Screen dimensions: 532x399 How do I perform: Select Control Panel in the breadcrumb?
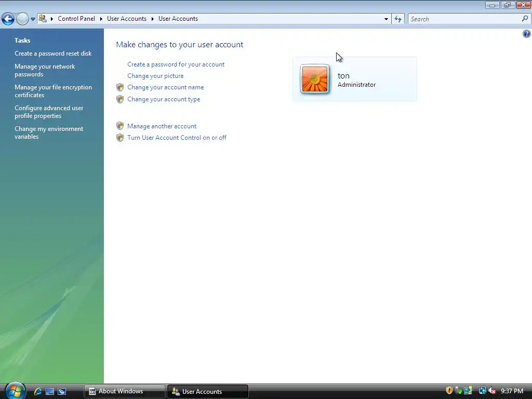(x=76, y=19)
